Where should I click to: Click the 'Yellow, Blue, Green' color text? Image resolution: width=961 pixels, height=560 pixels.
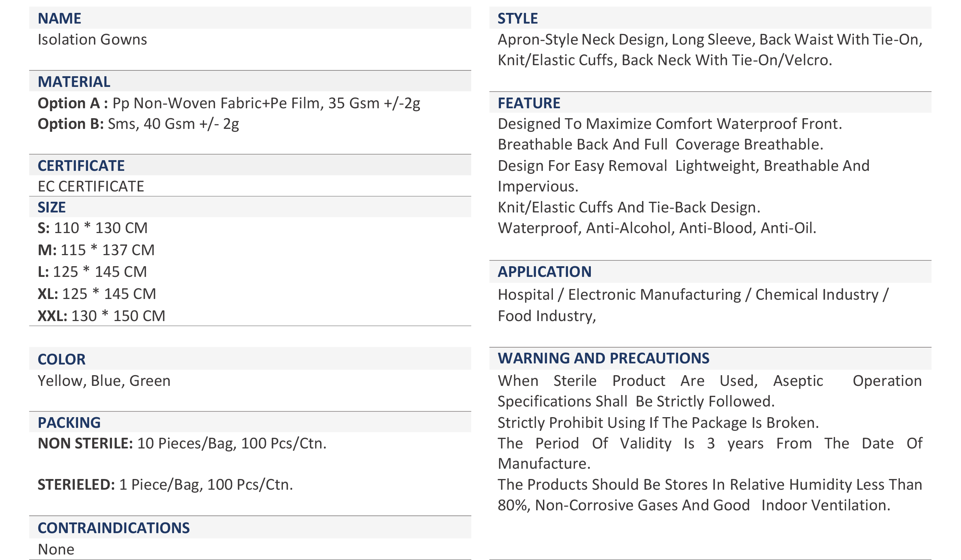pyautogui.click(x=104, y=381)
